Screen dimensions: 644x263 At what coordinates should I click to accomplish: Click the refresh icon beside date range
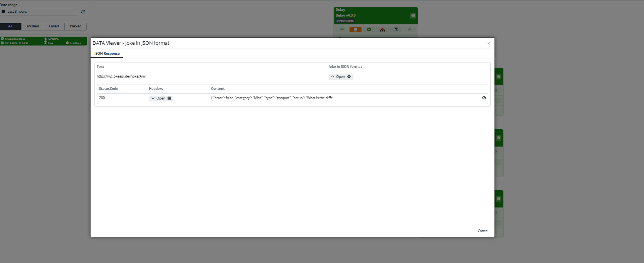coord(83,12)
